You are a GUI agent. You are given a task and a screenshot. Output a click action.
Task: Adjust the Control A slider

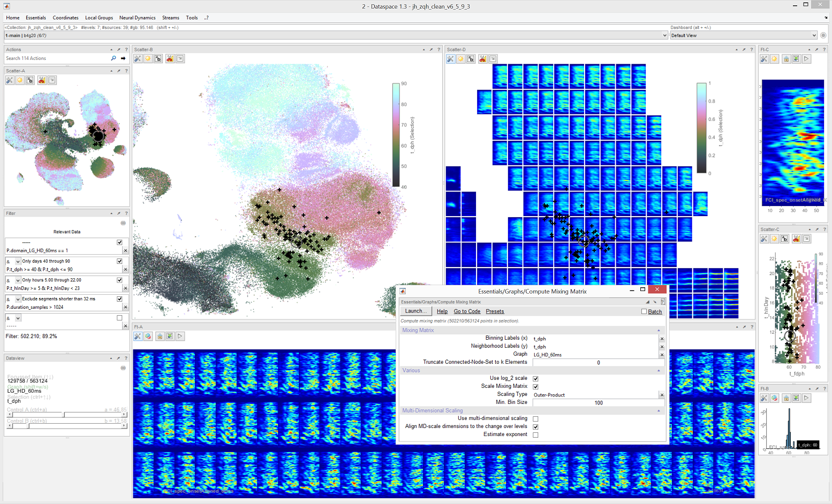pos(67,415)
